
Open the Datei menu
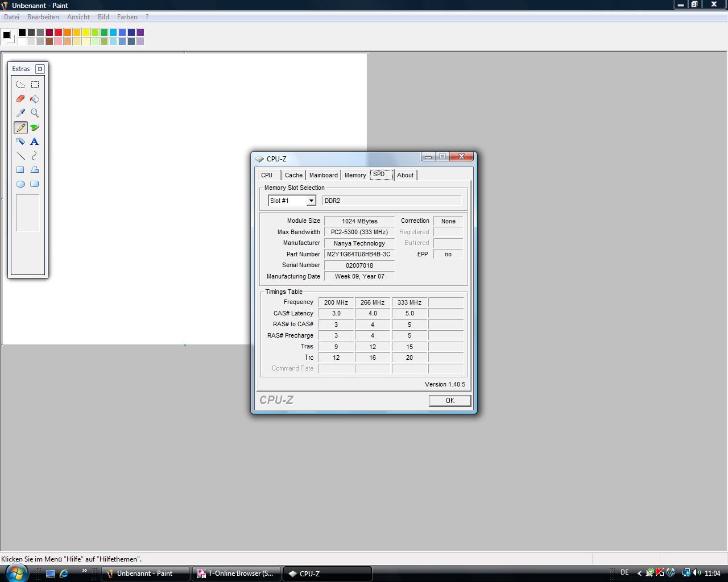[x=11, y=17]
